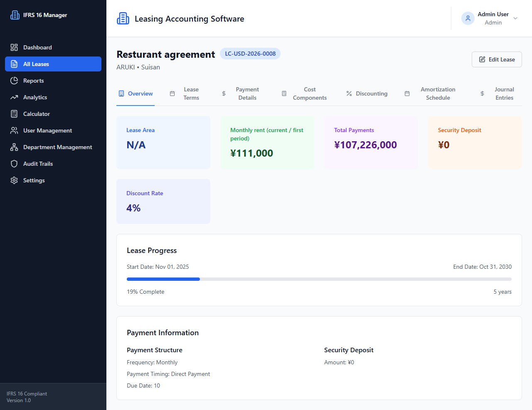Click the Discount Rate 4% value
This screenshot has height=410, width=532.
tap(133, 208)
